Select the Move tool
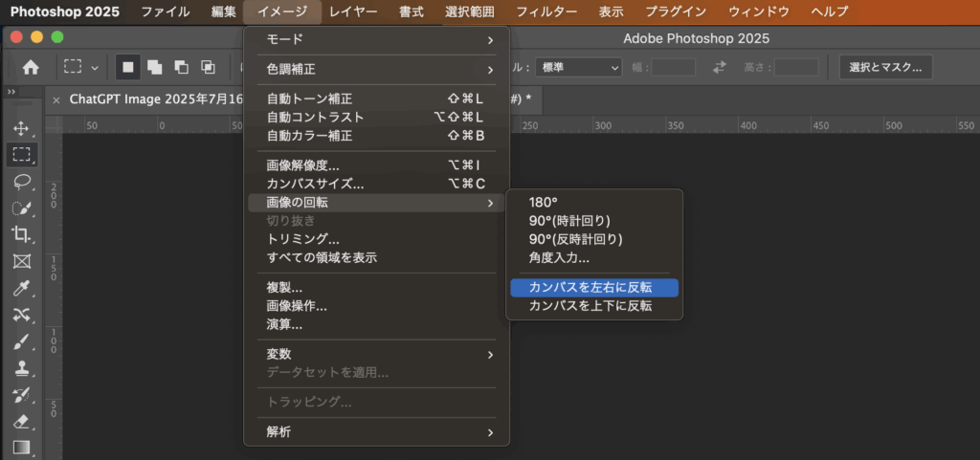The width and height of the screenshot is (980, 460). 21,128
